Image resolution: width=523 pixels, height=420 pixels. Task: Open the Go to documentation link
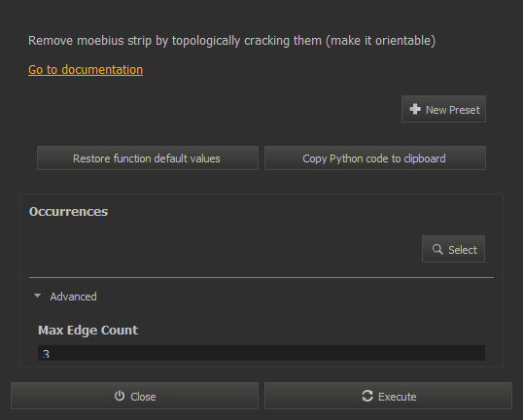click(x=86, y=70)
